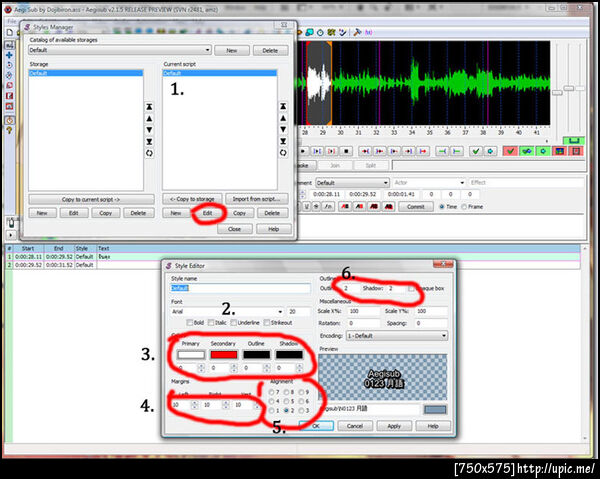Enable Bold checkbox in Style Editor
Image resolution: width=600 pixels, height=479 pixels.
(189, 323)
